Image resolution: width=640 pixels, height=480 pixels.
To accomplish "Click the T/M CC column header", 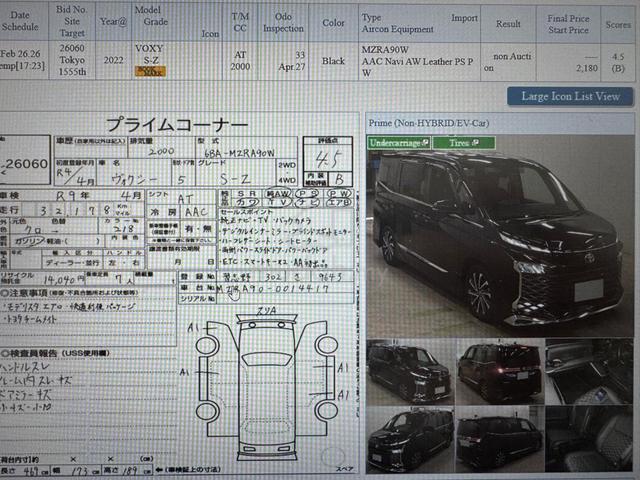I will coord(240,22).
